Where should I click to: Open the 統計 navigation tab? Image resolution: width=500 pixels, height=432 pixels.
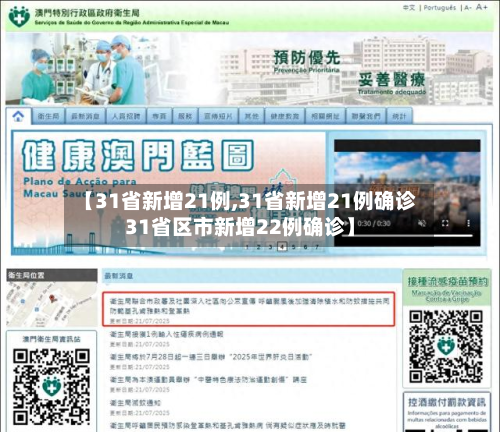coord(399,116)
